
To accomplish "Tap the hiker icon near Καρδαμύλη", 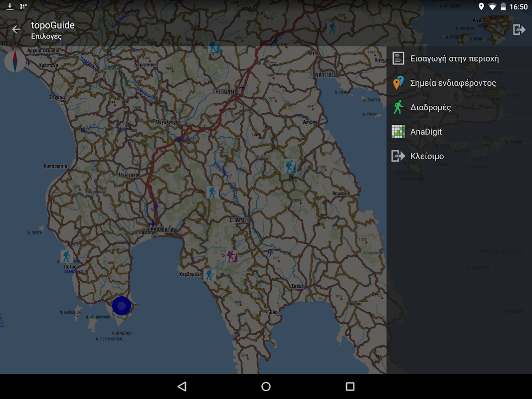I will click(x=210, y=274).
